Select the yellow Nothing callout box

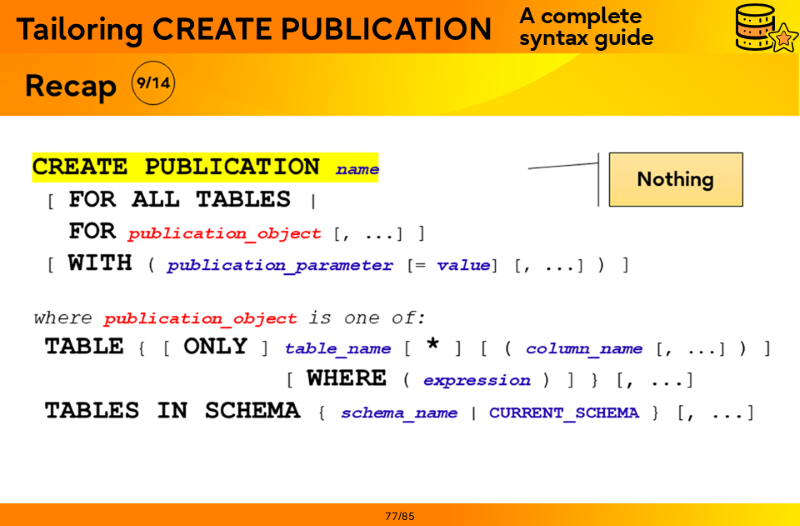pyautogui.click(x=675, y=180)
